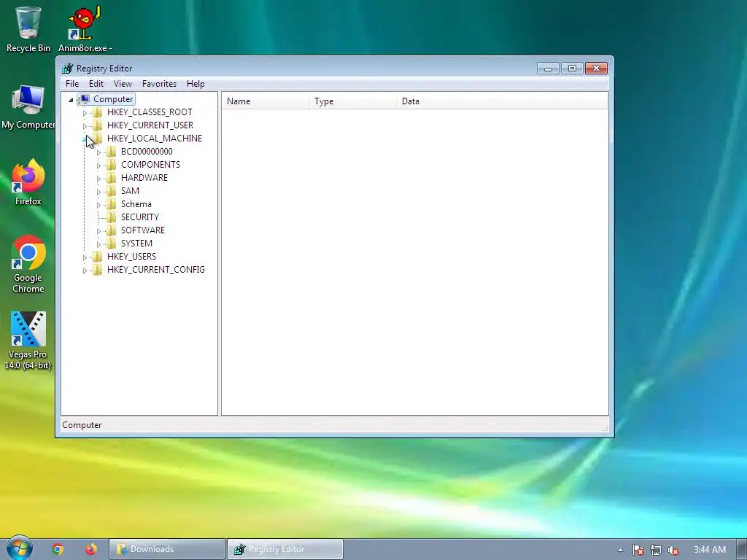
Task: Open the Help menu
Action: click(196, 84)
